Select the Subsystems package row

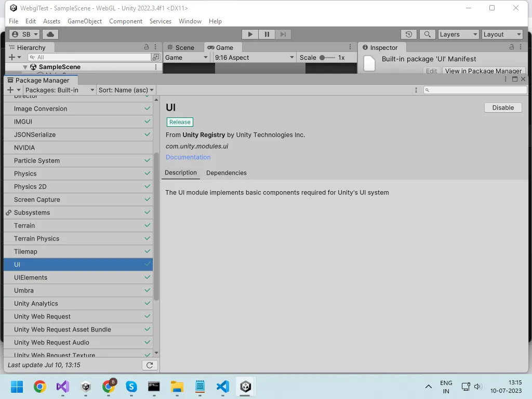tap(78, 212)
